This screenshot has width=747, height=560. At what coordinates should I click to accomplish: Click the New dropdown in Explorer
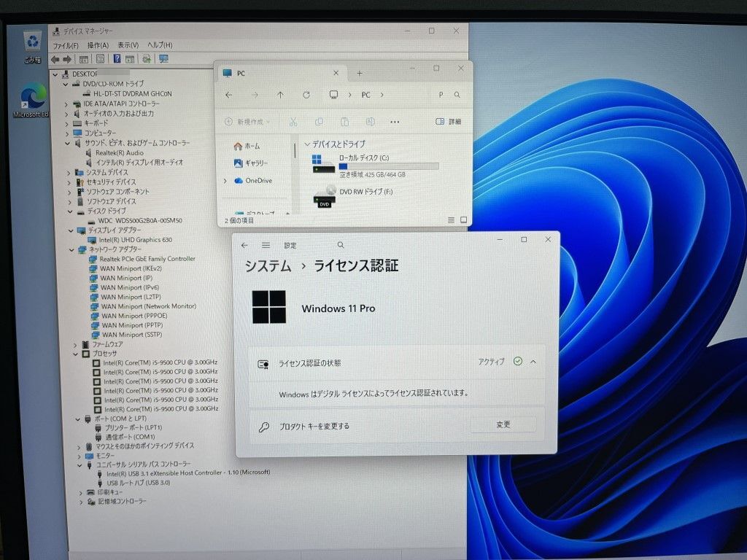(247, 122)
